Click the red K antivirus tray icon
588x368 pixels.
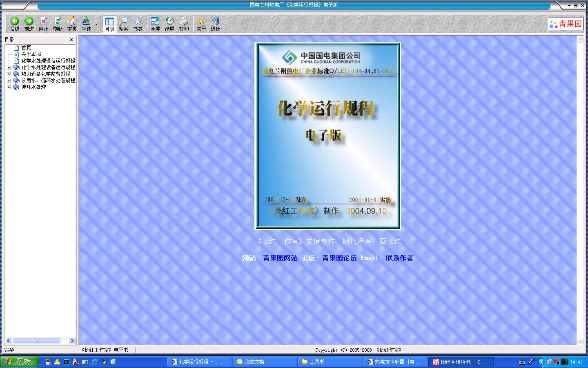pos(557,362)
